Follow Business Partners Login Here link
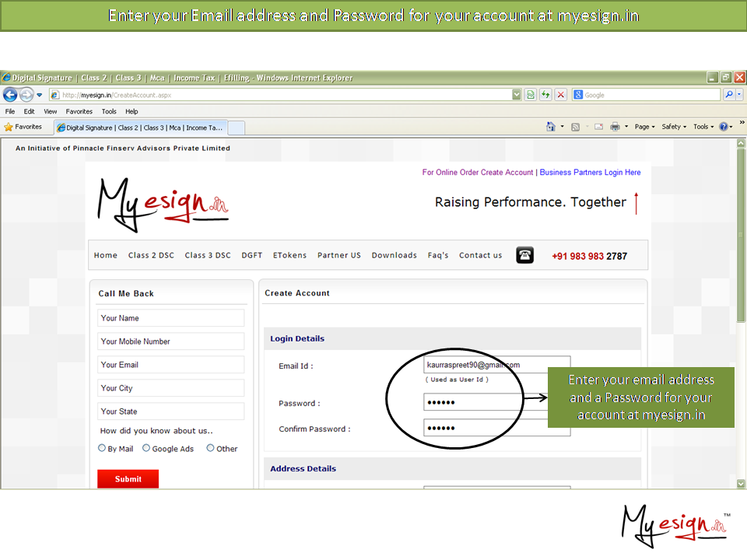This screenshot has height=560, width=747. coord(590,173)
